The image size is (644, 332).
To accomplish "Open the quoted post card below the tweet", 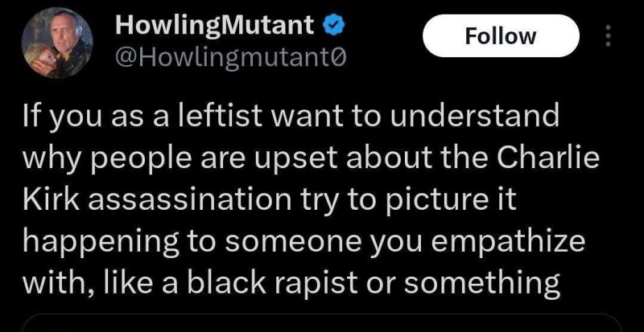I will [x=322, y=323].
